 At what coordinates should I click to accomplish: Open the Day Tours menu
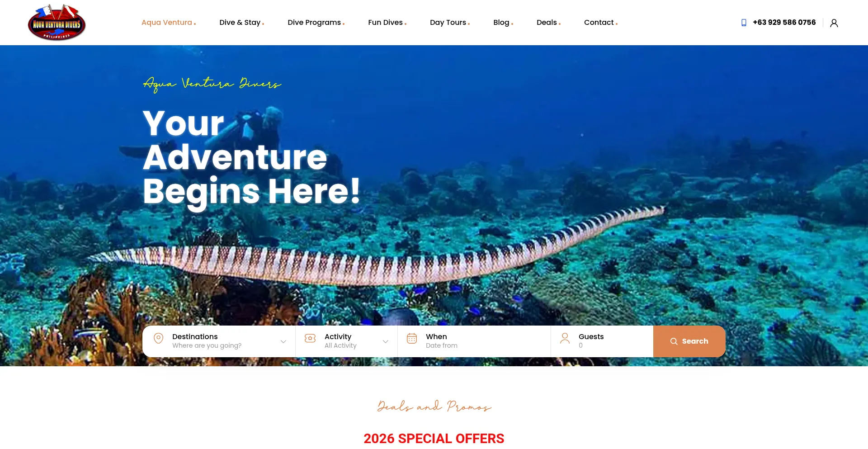tap(450, 23)
